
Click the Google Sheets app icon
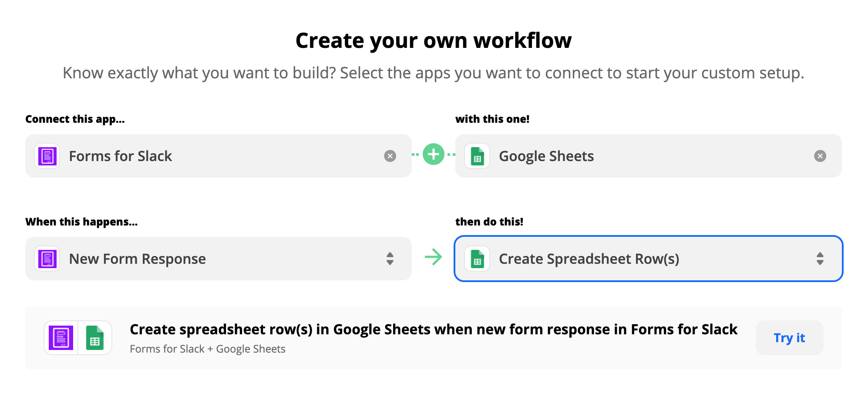tap(477, 155)
